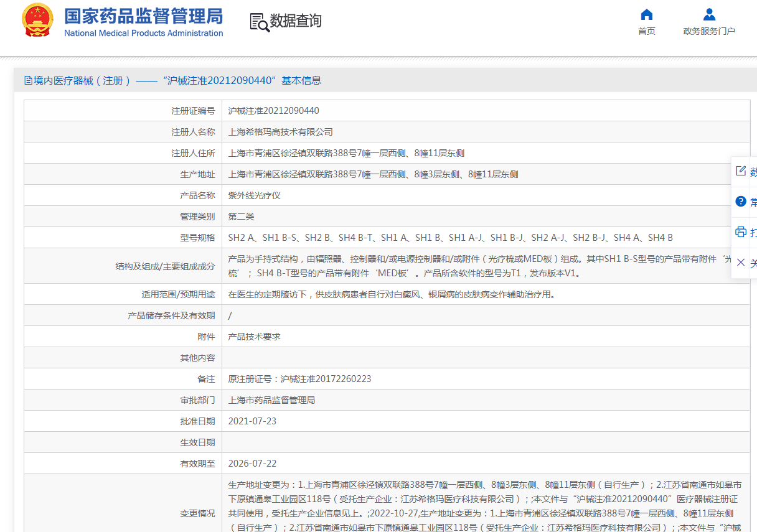Viewport: 757px width, 532px height.
Task: Click 产品名称 label cell
Action: click(123, 195)
